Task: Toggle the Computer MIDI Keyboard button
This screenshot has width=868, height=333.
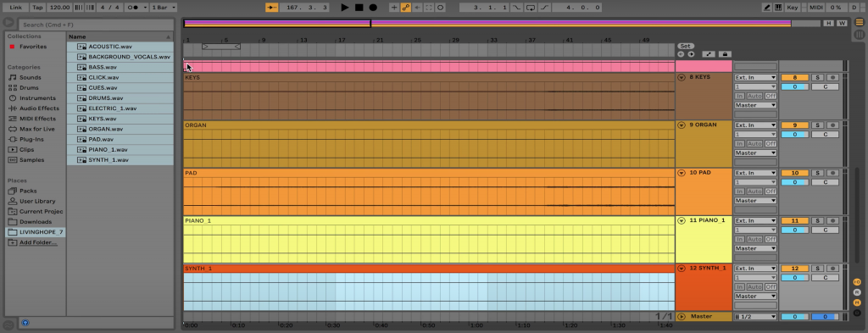Action: point(778,8)
